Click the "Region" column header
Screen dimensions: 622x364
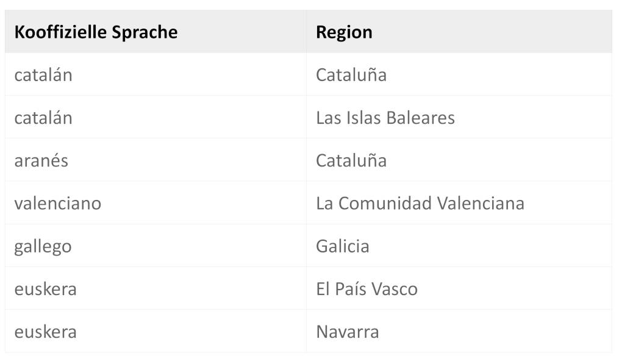[344, 32]
